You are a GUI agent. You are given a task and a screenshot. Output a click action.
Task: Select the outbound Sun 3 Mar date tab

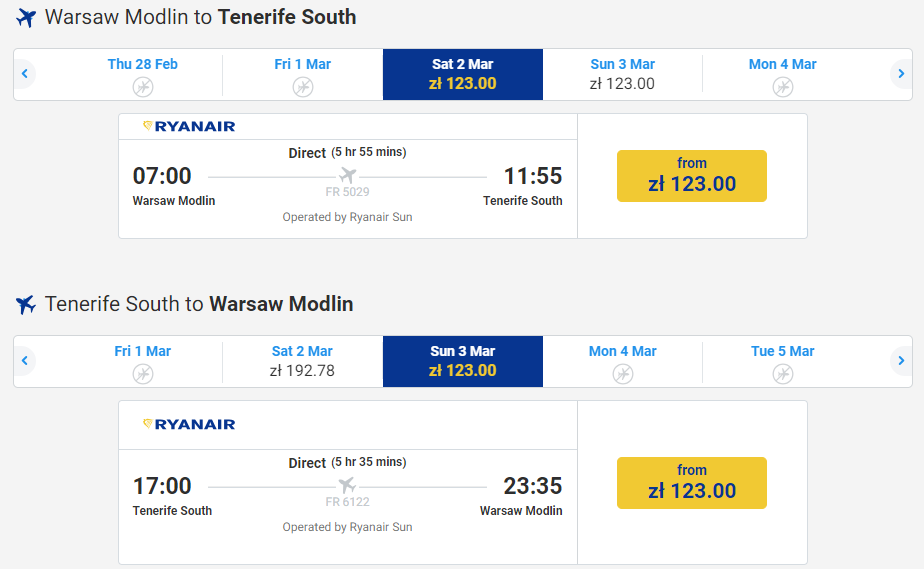pos(622,74)
